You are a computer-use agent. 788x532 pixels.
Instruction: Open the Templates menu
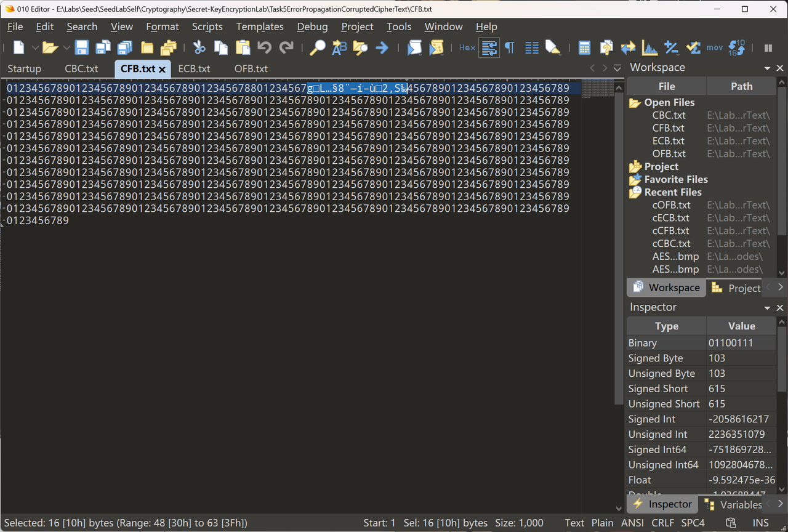click(x=260, y=26)
